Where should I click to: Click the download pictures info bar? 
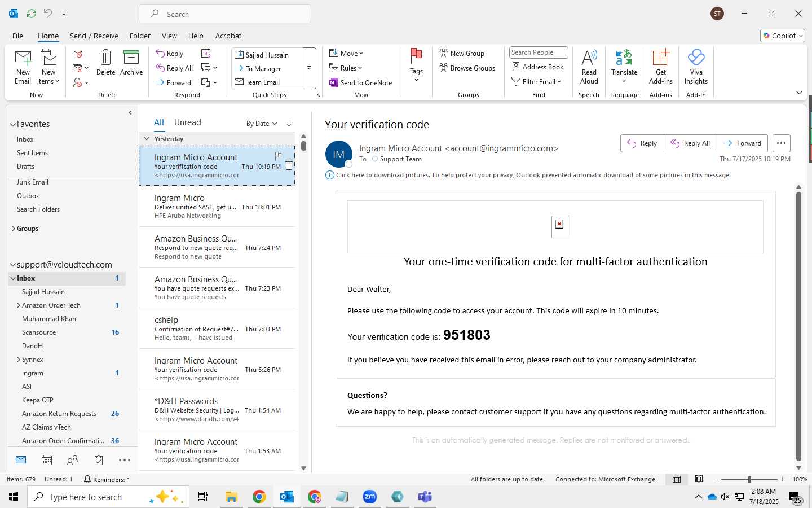(528, 175)
